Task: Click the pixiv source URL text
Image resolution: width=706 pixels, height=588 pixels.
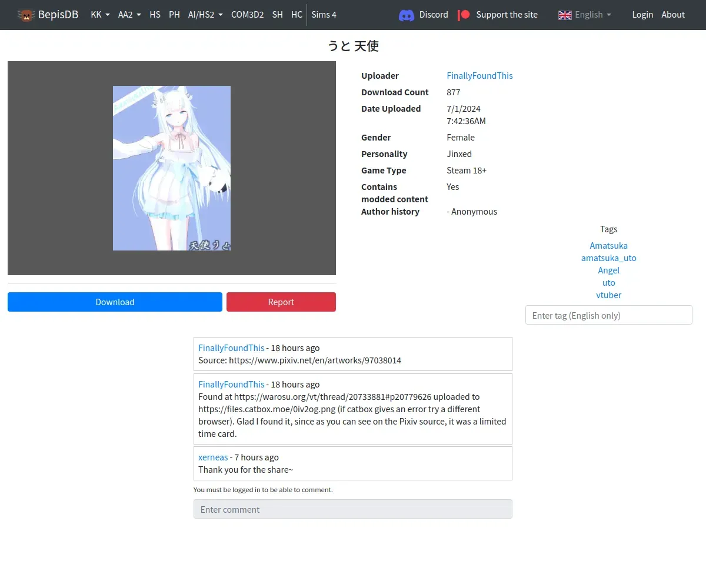Action: pos(315,360)
